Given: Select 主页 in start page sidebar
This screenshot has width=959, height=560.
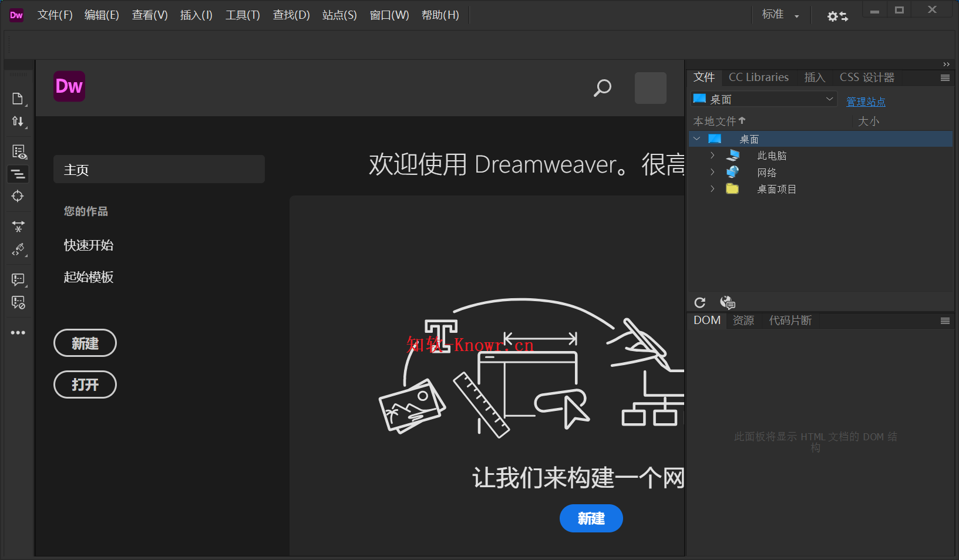Looking at the screenshot, I should pyautogui.click(x=159, y=170).
